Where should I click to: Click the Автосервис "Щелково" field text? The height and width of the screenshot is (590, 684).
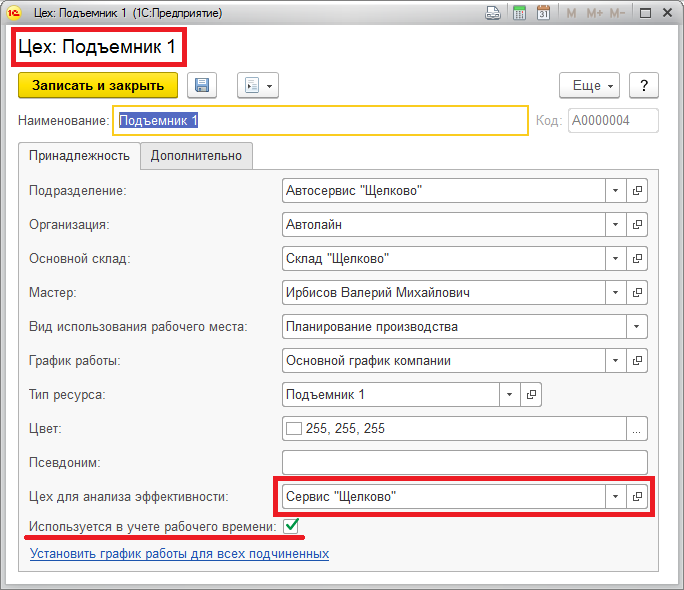(x=354, y=191)
